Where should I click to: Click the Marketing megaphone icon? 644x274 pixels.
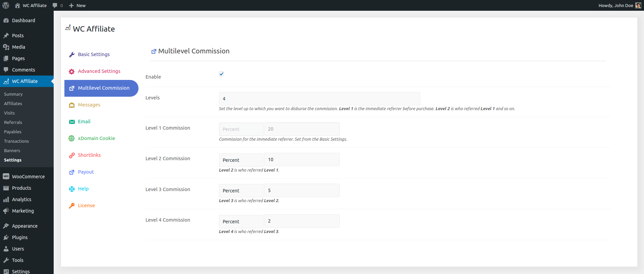6,211
